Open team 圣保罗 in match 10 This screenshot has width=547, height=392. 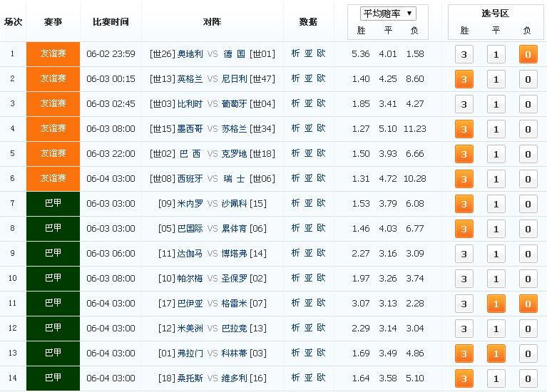(x=234, y=278)
